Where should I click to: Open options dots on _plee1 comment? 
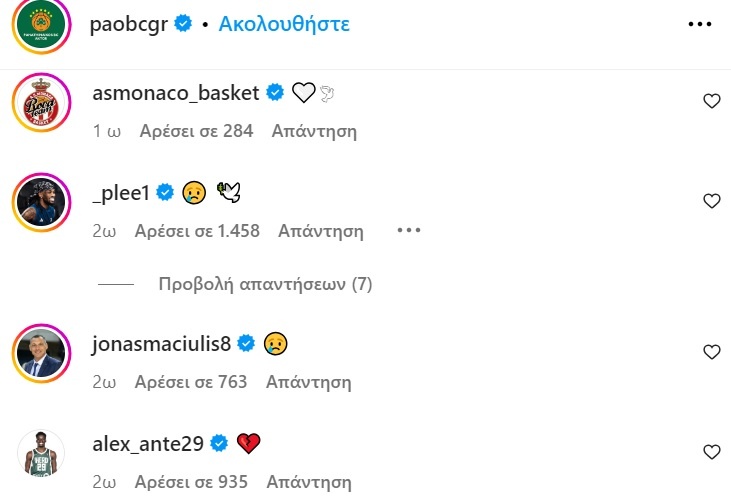point(409,231)
